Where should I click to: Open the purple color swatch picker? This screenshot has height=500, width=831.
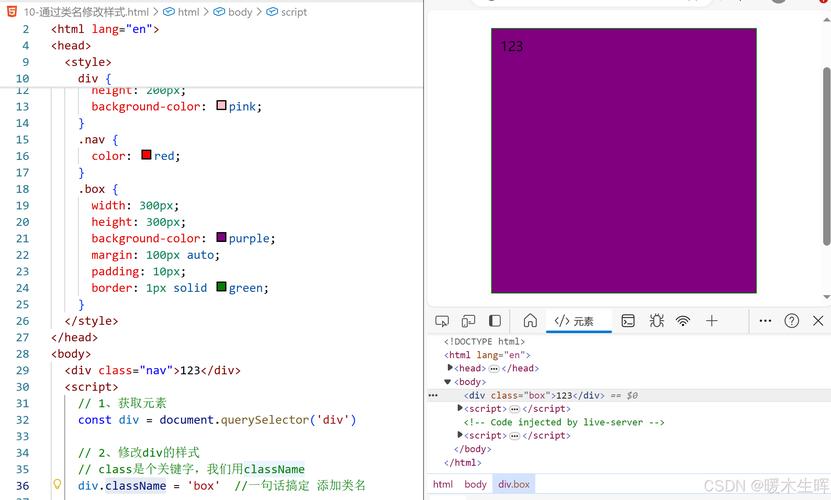221,238
